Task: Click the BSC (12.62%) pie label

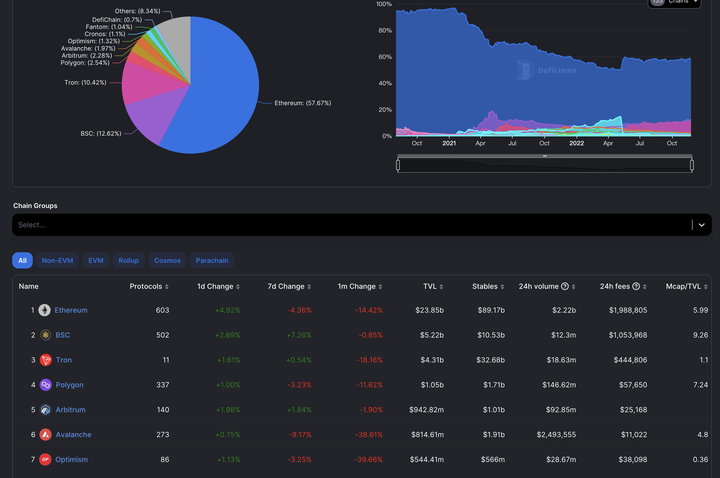Action: [101, 134]
